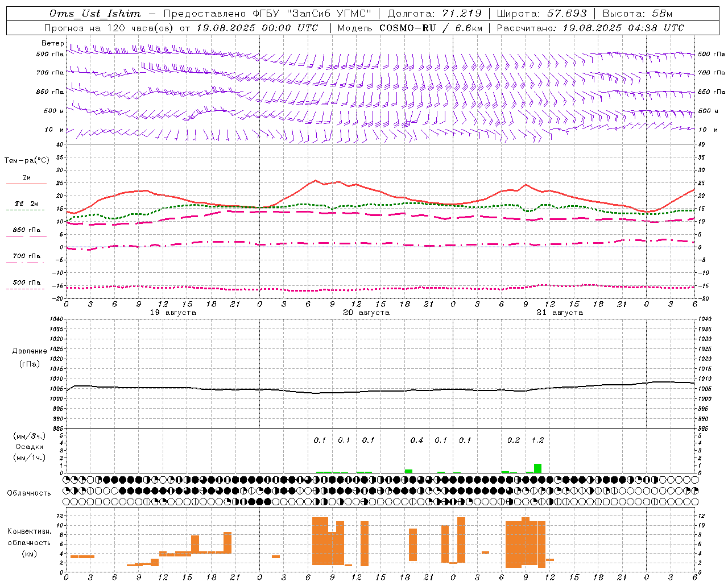Viewport: 728px width, 582px height.
Task: Select the elevation text Высота: 58м
Action: click(638, 14)
